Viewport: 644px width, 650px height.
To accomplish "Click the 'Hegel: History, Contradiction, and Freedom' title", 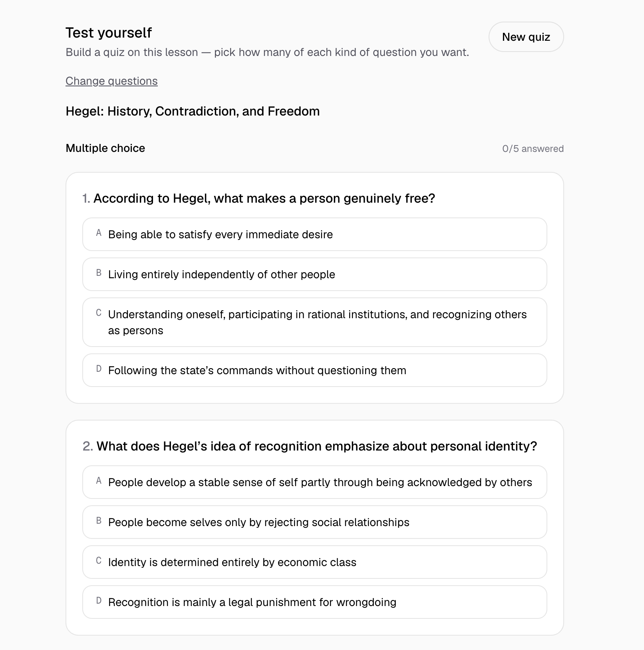I will coord(193,111).
